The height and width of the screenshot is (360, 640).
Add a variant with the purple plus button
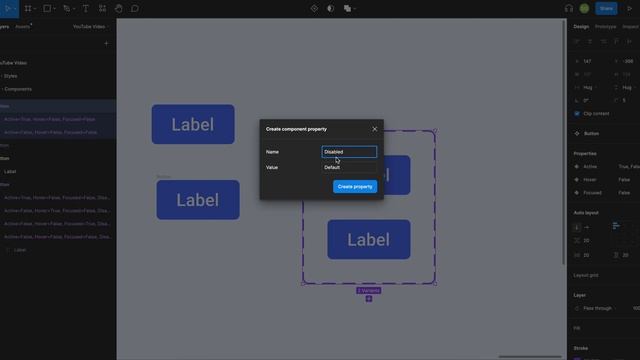(369, 299)
